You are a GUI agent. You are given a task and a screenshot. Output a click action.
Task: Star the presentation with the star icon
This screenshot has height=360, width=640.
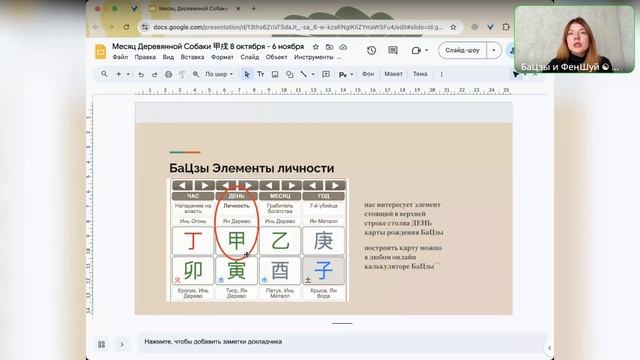click(316, 47)
